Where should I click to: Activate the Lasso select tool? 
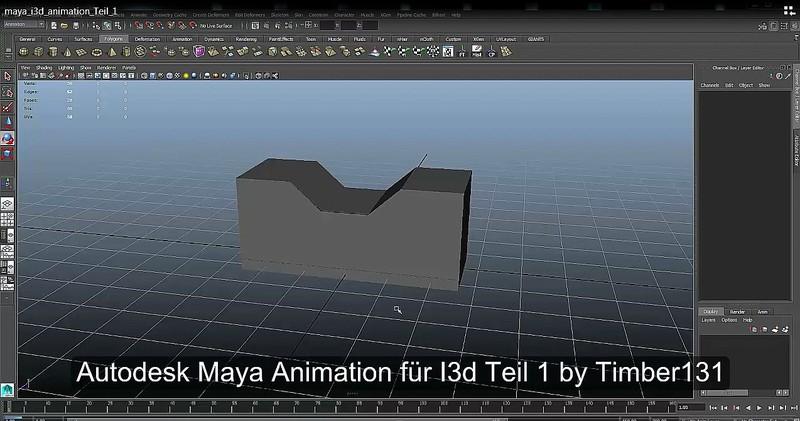pos(7,91)
